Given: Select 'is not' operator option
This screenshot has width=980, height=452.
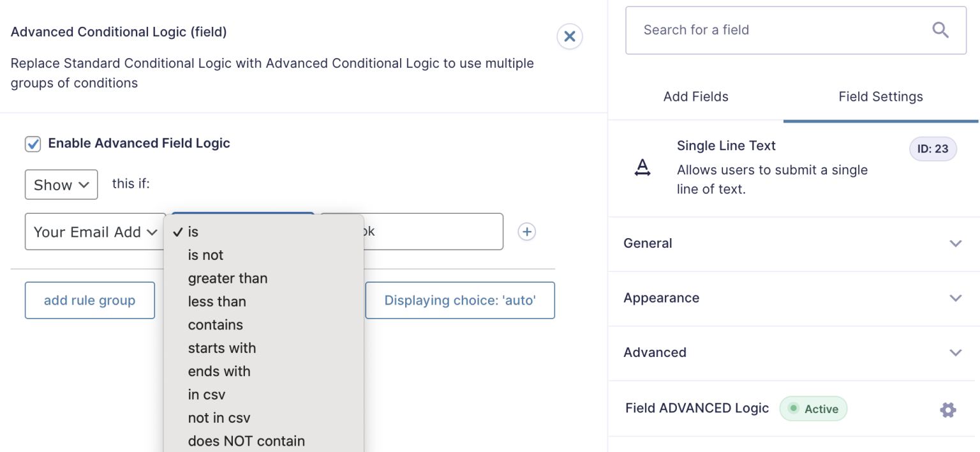Looking at the screenshot, I should [205, 255].
